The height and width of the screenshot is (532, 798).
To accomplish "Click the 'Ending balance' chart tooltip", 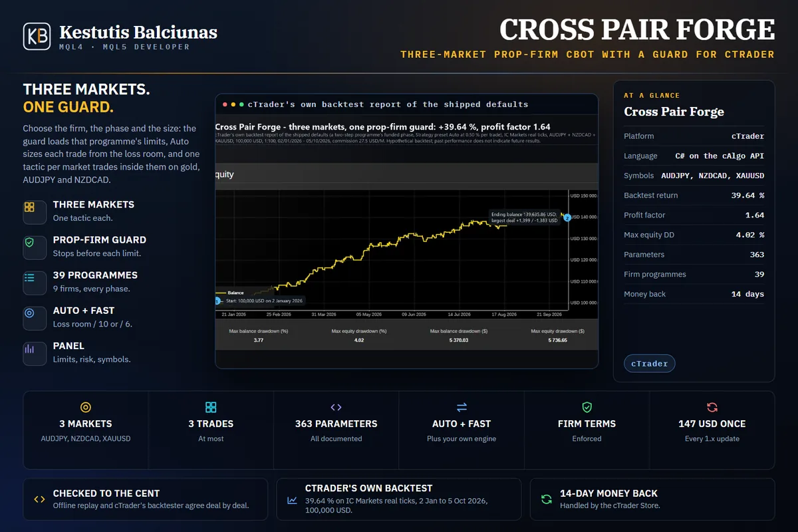I will pos(524,217).
